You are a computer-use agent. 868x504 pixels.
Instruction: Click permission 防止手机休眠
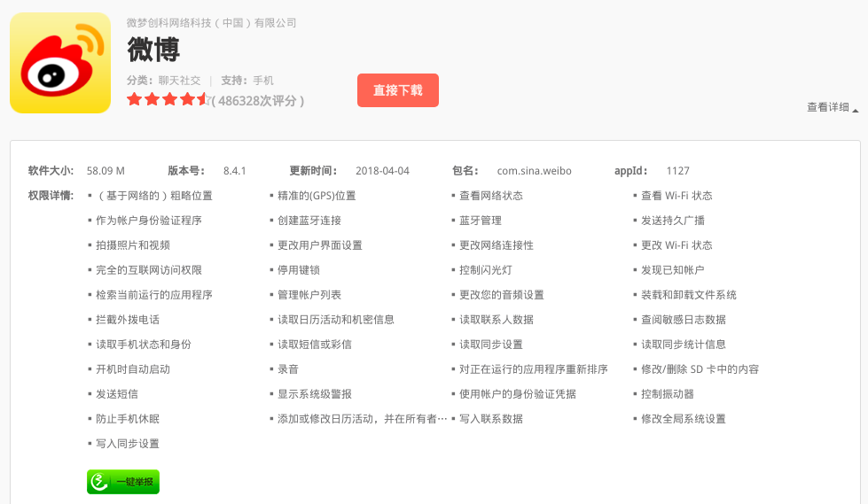[x=128, y=420]
